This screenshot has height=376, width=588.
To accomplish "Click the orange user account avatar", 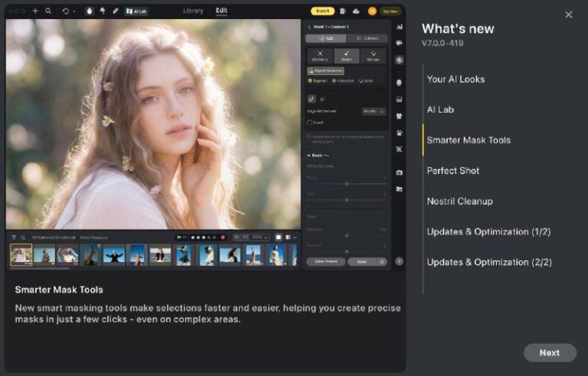I will pyautogui.click(x=372, y=11).
